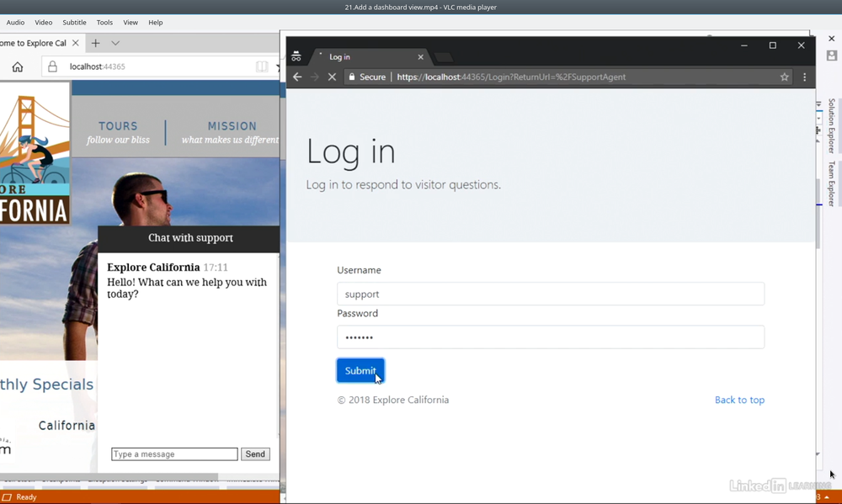Click the Monthly Specials heading
Screen dimensions: 842x504
click(46, 385)
